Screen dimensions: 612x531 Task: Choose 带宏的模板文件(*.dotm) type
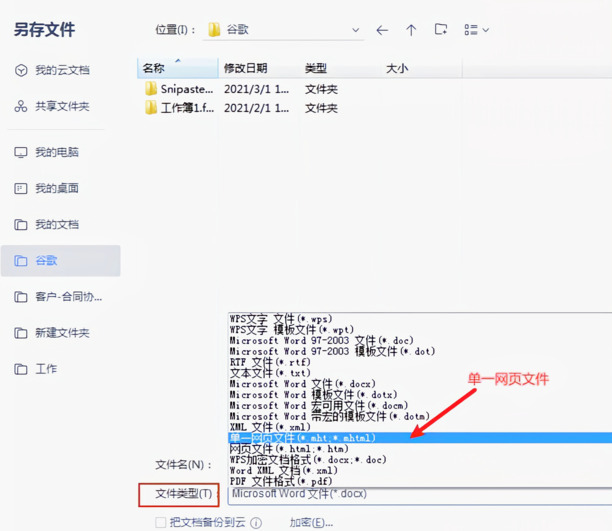pos(420,417)
